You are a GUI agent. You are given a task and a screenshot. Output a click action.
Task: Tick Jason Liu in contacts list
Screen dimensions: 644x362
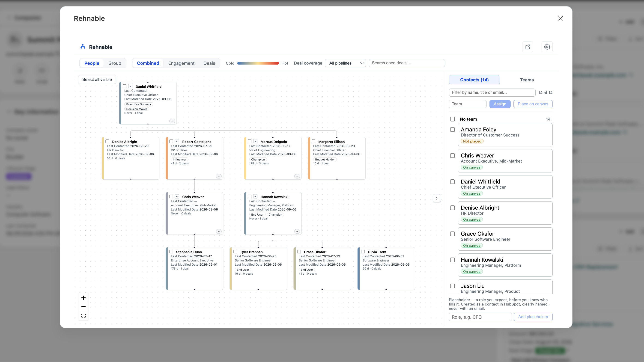(x=453, y=286)
